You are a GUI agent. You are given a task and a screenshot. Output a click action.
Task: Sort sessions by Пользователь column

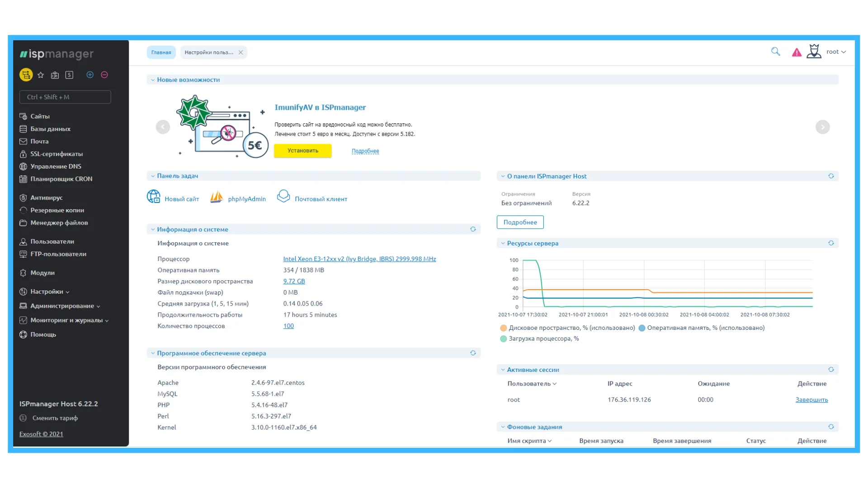pos(532,384)
